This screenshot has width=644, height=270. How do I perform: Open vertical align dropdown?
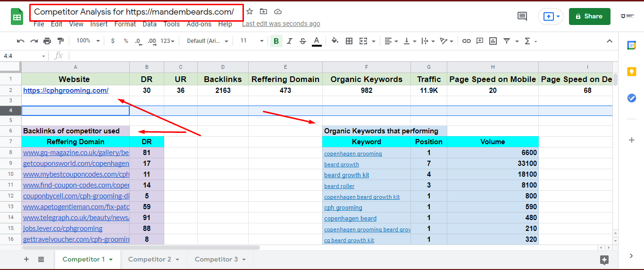(x=409, y=41)
